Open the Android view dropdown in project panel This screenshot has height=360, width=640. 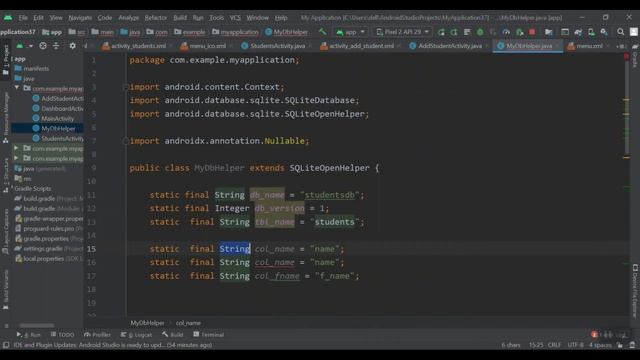click(24, 46)
